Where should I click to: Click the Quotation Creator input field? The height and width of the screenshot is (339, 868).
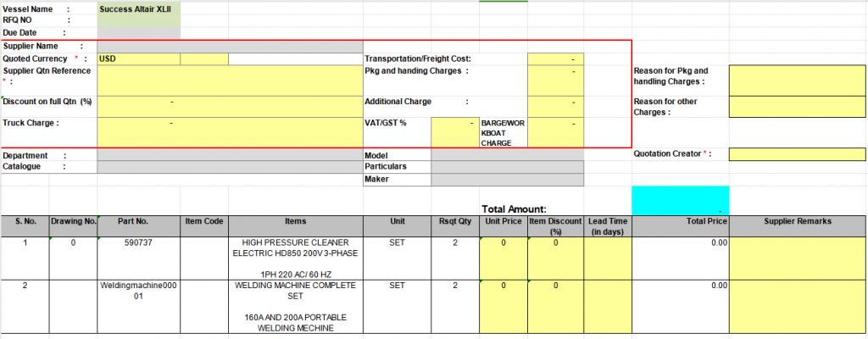797,154
